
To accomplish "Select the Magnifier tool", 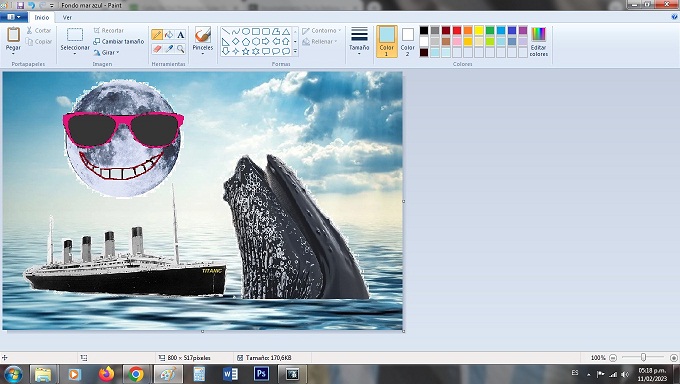I will [x=181, y=49].
